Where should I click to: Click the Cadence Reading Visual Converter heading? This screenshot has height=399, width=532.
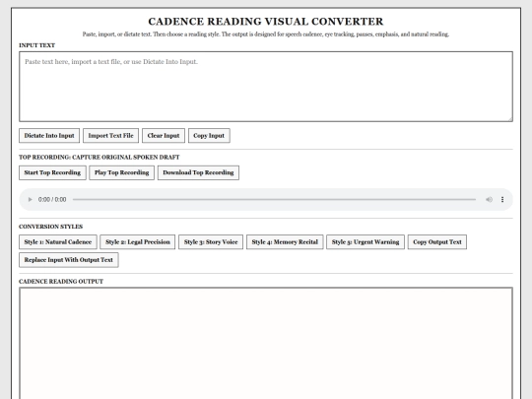pos(266,22)
